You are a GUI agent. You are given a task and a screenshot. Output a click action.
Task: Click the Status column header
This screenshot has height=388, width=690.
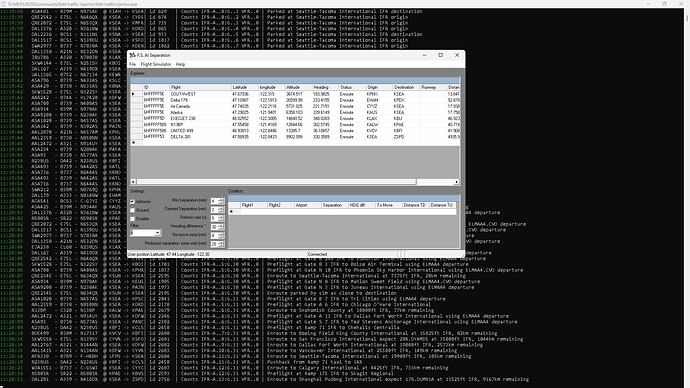(352, 87)
